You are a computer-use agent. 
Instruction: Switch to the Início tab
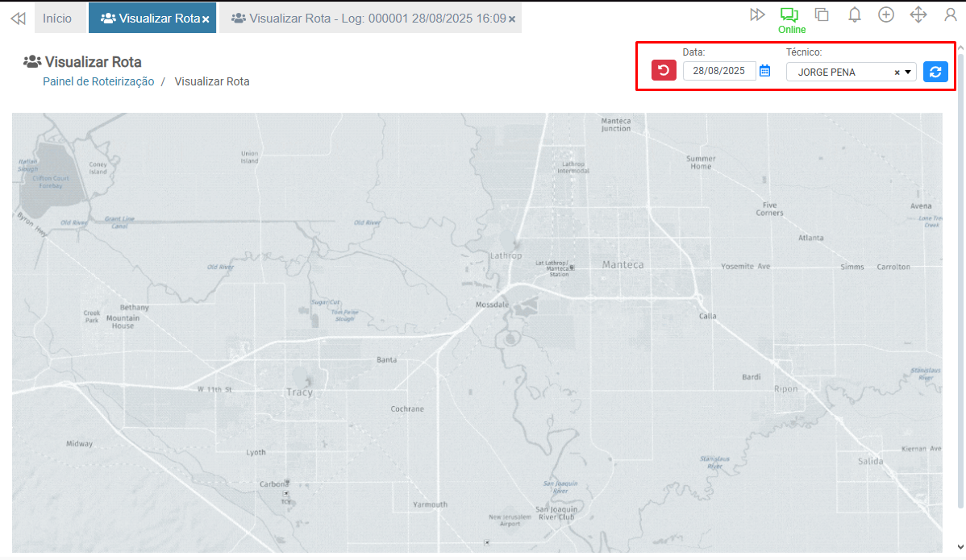point(57,18)
